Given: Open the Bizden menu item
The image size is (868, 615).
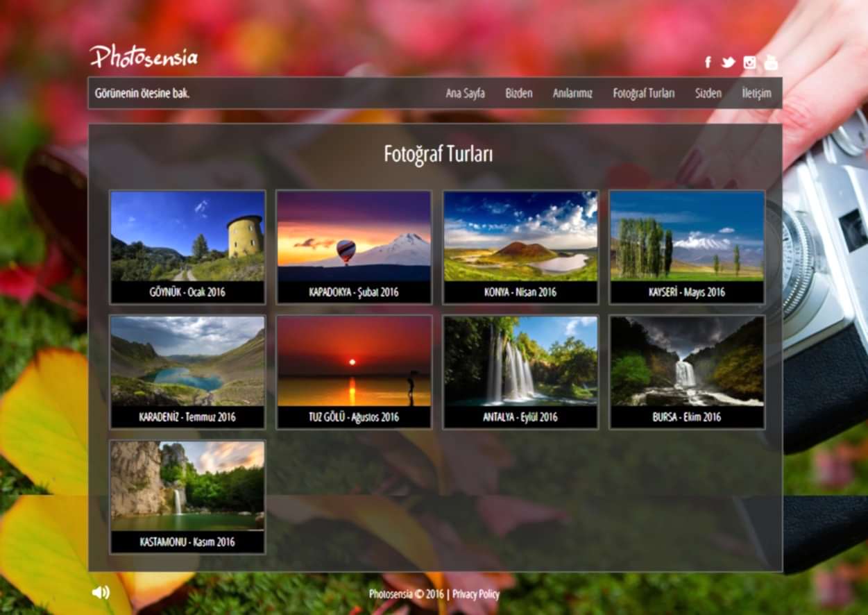Looking at the screenshot, I should tap(518, 93).
